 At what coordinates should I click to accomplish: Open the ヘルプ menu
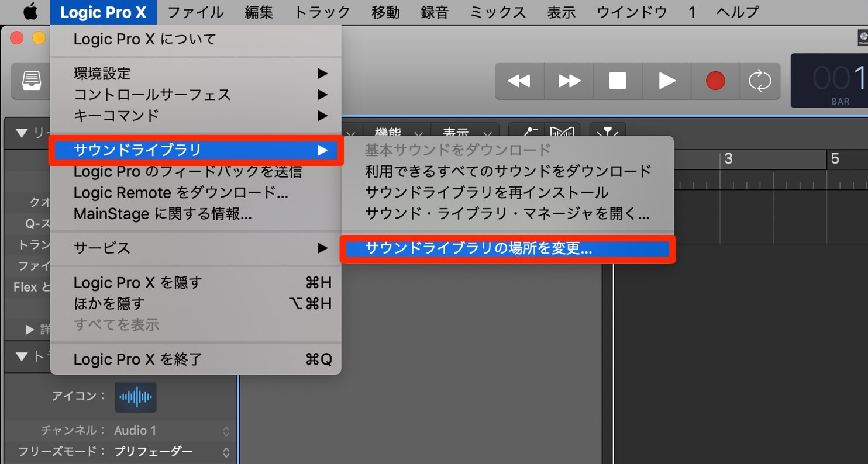738,12
